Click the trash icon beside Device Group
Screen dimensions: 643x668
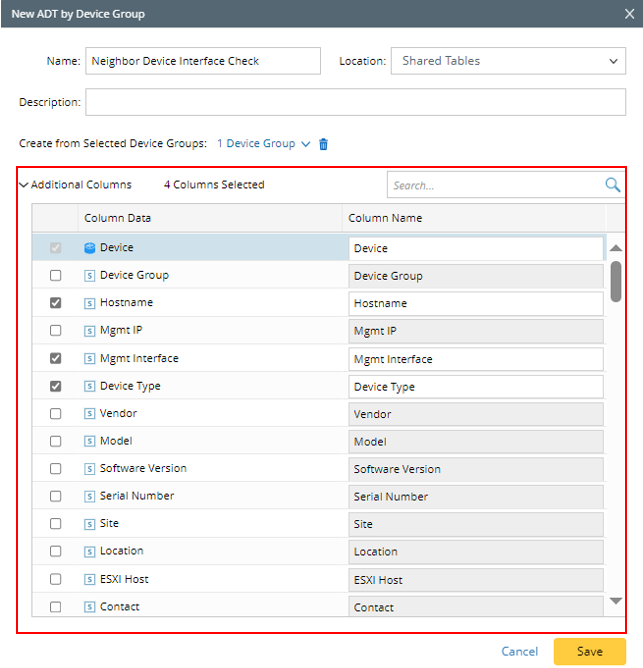pyautogui.click(x=323, y=144)
